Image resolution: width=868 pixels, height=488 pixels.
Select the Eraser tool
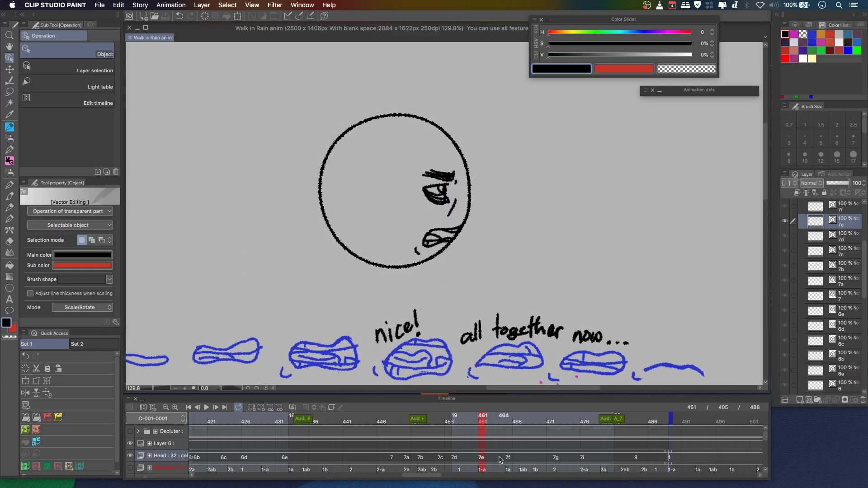click(9, 241)
